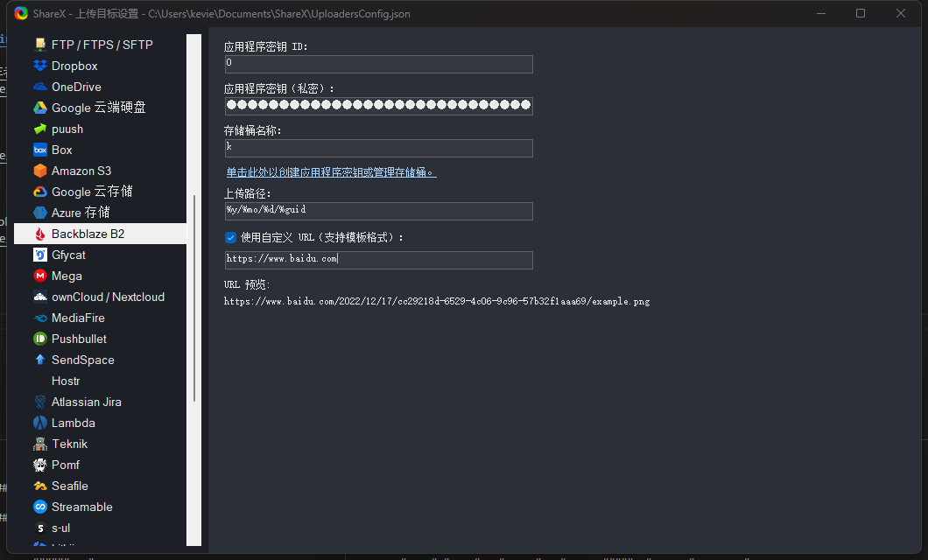
Task: Click the Pushbullet green icon
Action: (x=39, y=339)
